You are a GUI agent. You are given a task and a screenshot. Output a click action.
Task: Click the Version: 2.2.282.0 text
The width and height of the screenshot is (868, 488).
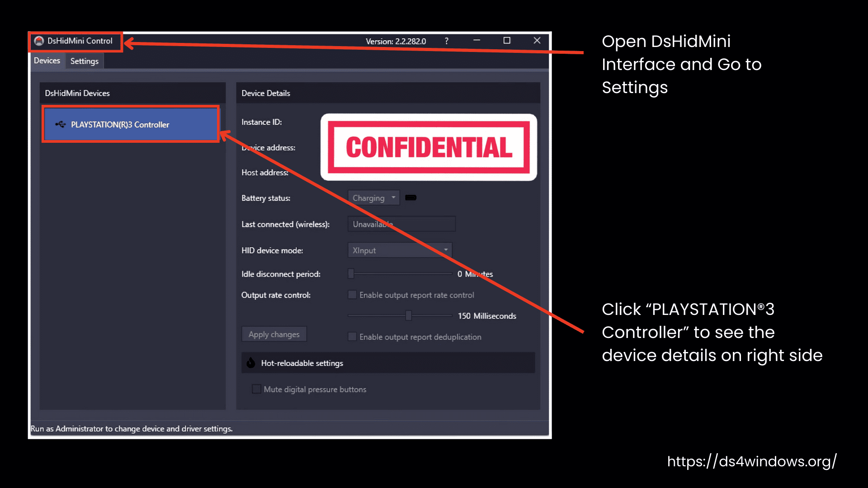396,41
